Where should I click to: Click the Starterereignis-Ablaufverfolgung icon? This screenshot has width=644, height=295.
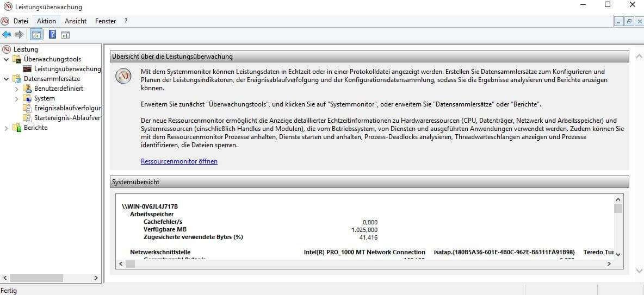(27, 118)
